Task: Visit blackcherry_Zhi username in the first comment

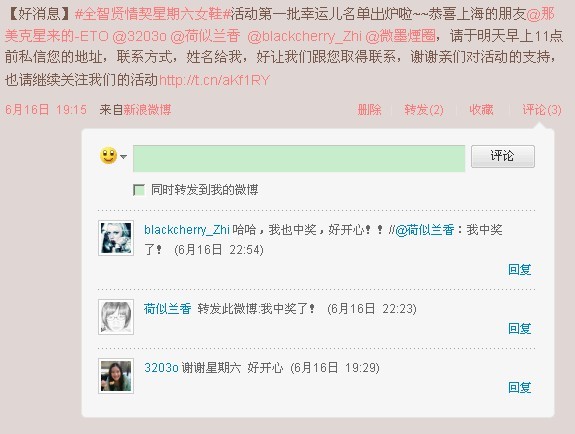Action: pos(187,230)
